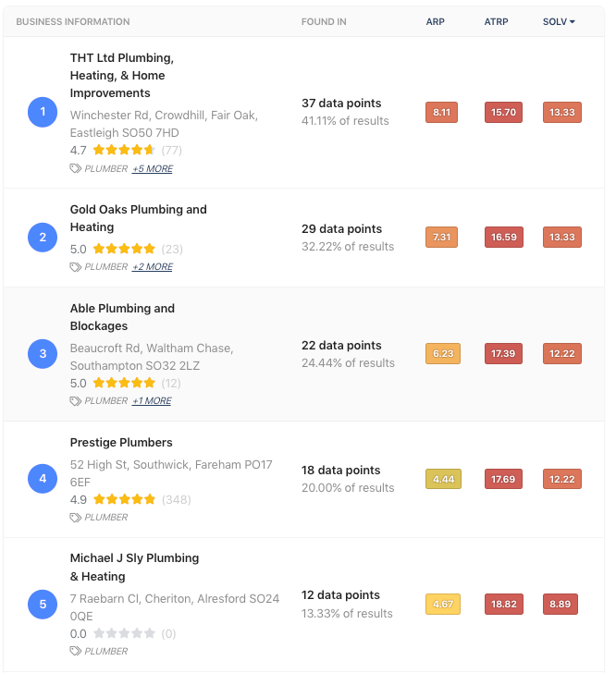Screen dimensions: 616x673
Task: Click yellow 4.67 ARP score badge
Action: [442, 605]
